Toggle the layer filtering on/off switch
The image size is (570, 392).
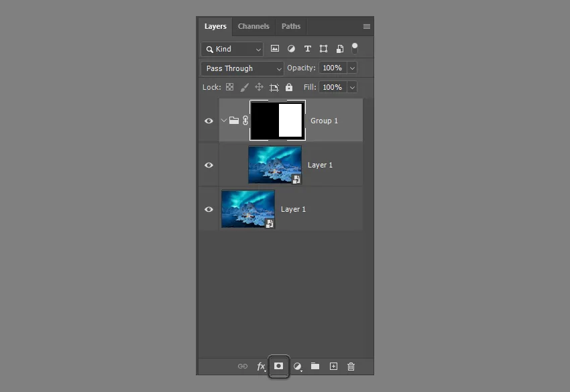click(x=355, y=48)
